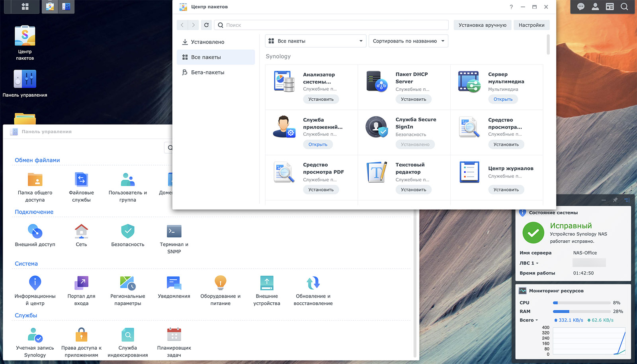Open the Terminal and SNMP icon
Screen dimensions: 637x364
[x=174, y=232]
